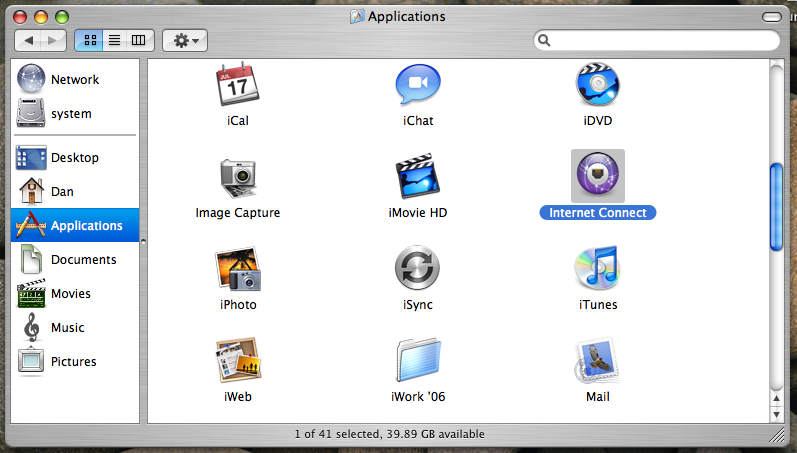Switch to list view mode
The image size is (797, 453).
click(x=113, y=41)
